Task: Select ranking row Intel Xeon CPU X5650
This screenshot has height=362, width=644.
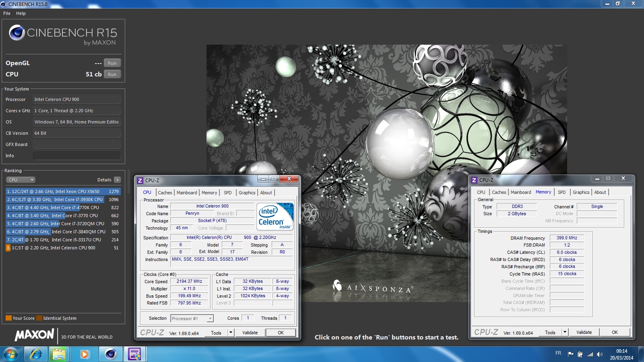Action: (63, 191)
